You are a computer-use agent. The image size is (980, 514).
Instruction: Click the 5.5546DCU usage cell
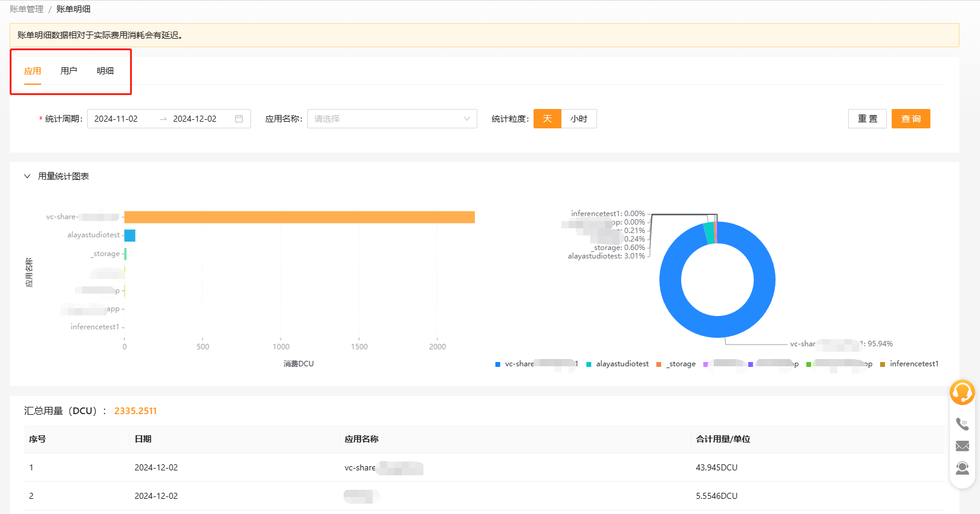[716, 496]
